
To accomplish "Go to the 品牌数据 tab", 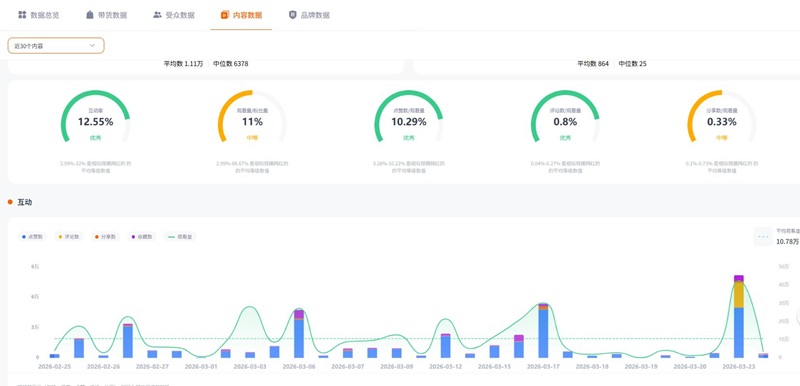I will point(309,15).
